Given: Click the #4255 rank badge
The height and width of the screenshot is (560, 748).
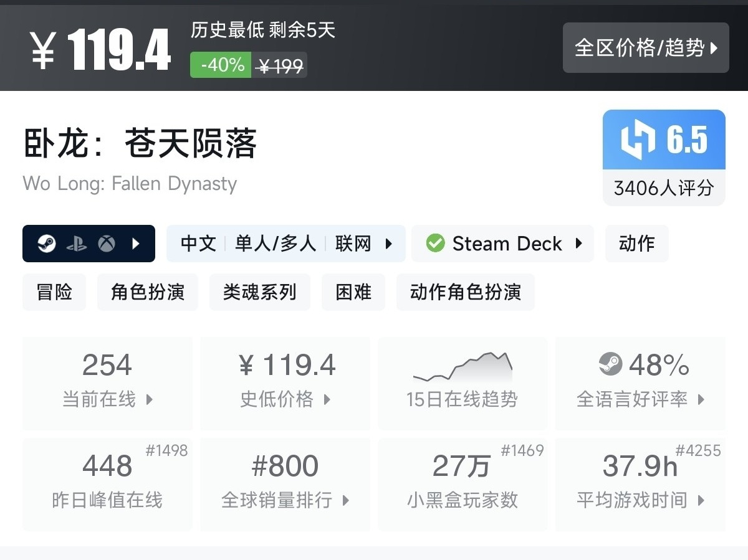Looking at the screenshot, I should point(699,450).
